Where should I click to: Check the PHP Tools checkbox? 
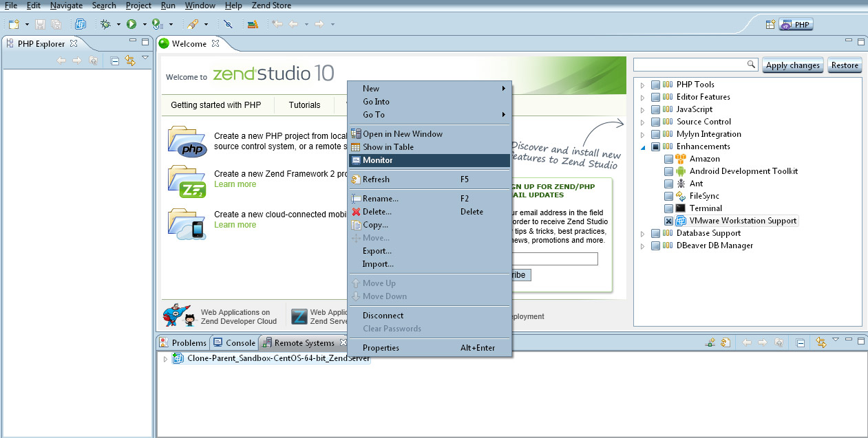655,85
